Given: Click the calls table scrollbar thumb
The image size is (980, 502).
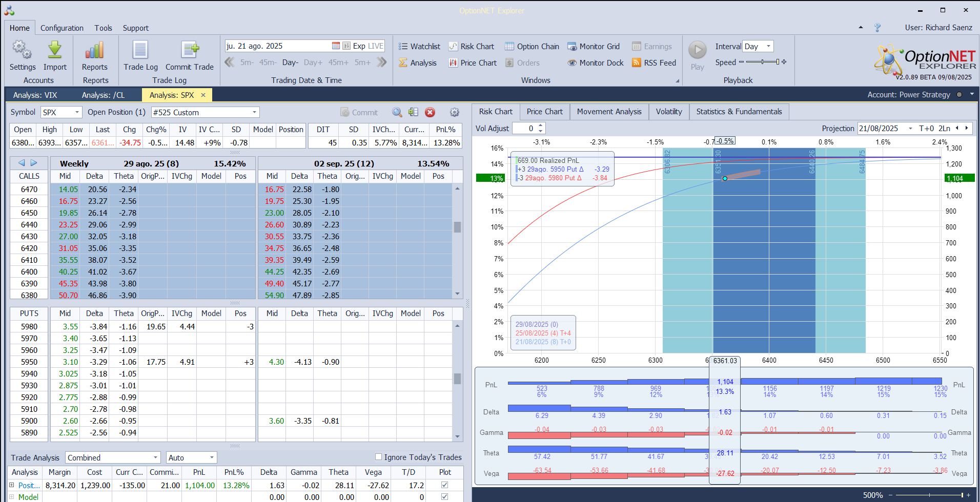Looking at the screenshot, I should coord(457,227).
